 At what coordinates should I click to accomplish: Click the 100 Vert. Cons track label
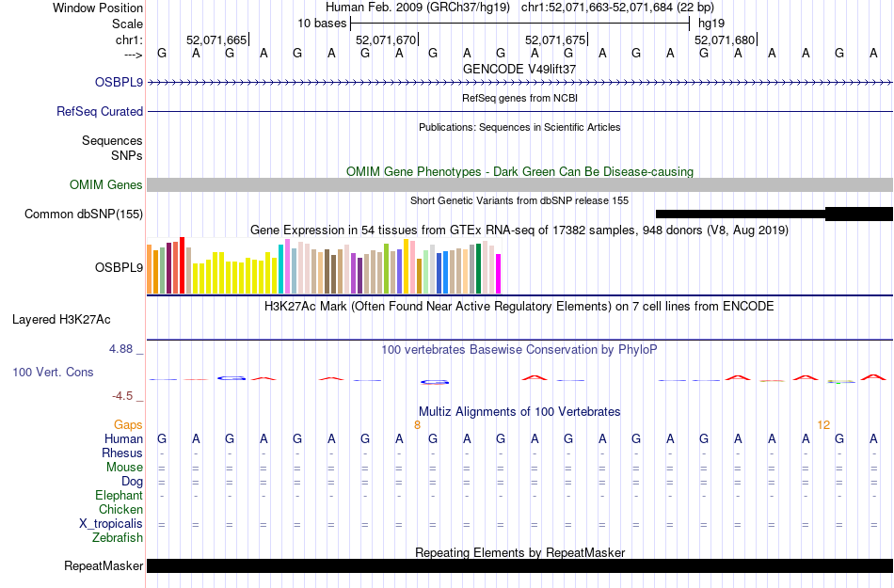[53, 372]
